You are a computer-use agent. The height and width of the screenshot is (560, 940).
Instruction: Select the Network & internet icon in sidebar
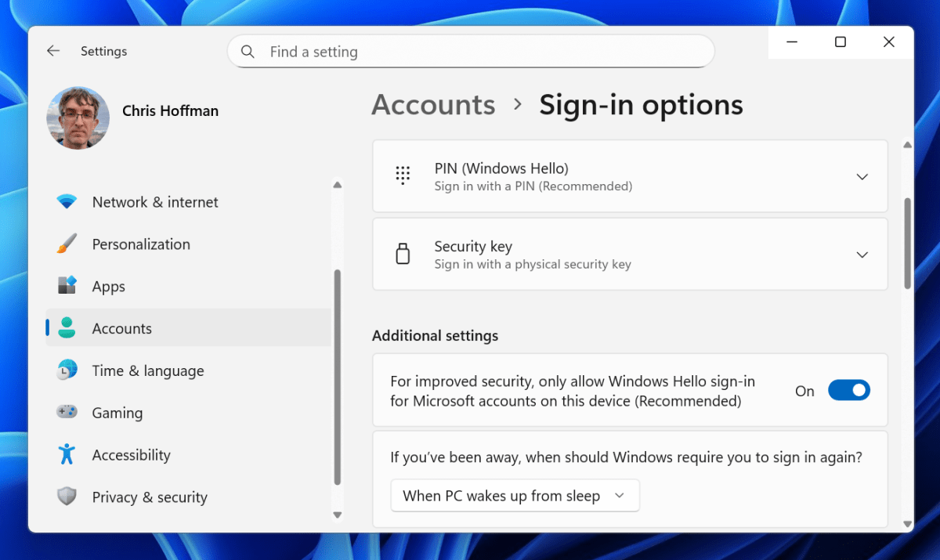click(x=67, y=201)
